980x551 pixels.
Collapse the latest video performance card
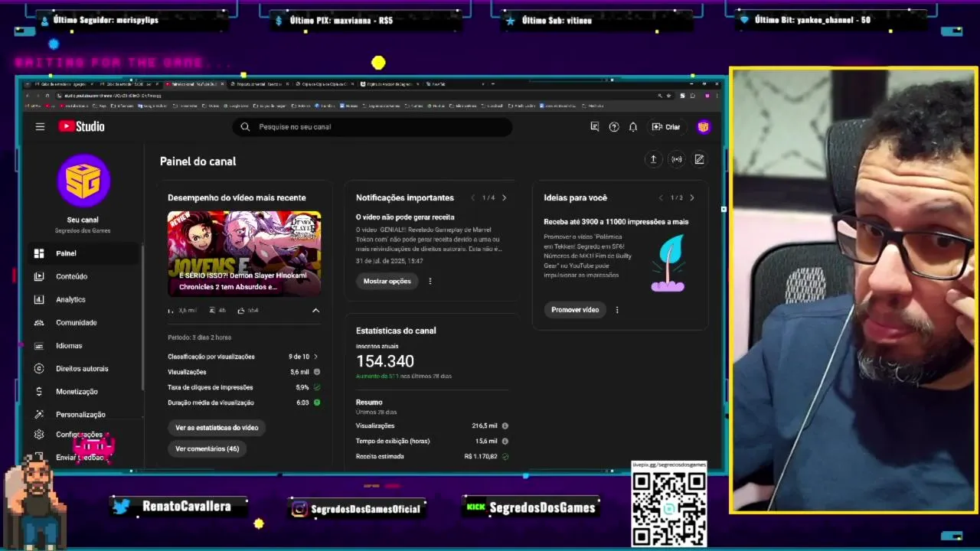click(x=315, y=311)
